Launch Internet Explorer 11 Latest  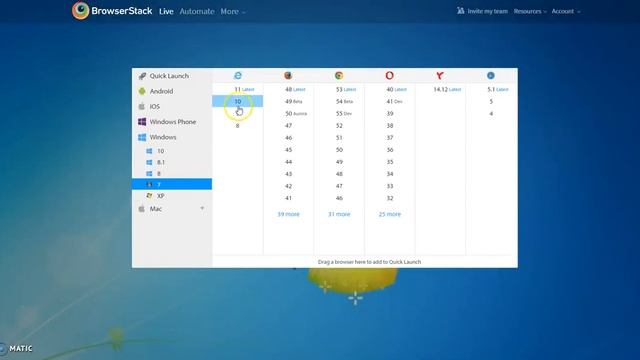238,89
